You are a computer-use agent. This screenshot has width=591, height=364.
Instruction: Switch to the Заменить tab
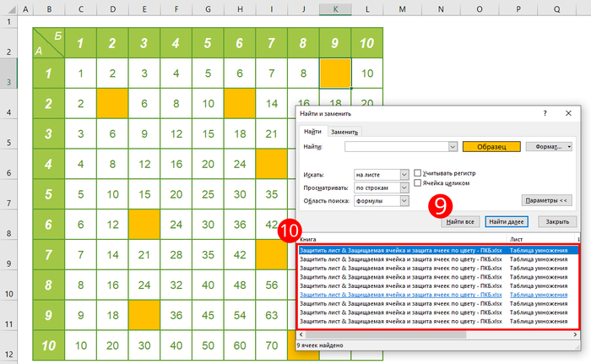344,132
